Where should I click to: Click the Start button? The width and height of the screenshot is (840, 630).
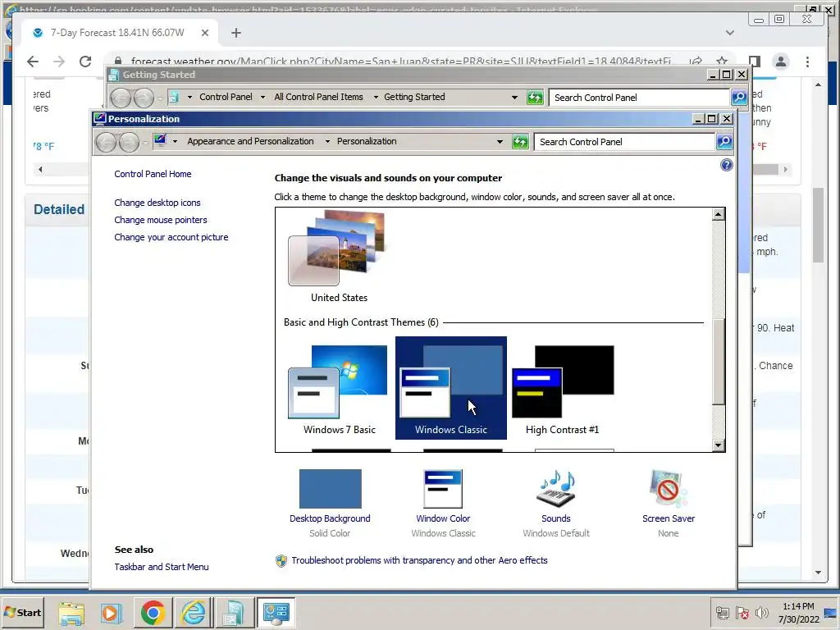pyautogui.click(x=22, y=612)
